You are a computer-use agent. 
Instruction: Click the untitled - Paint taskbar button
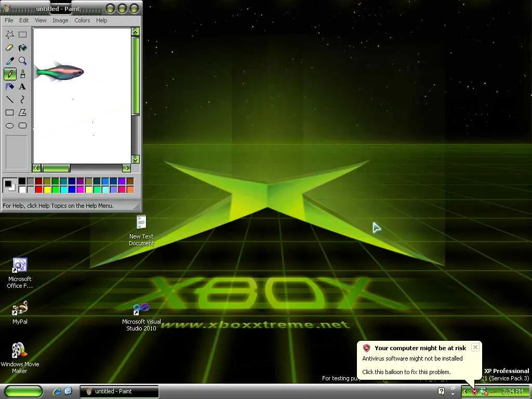click(119, 391)
